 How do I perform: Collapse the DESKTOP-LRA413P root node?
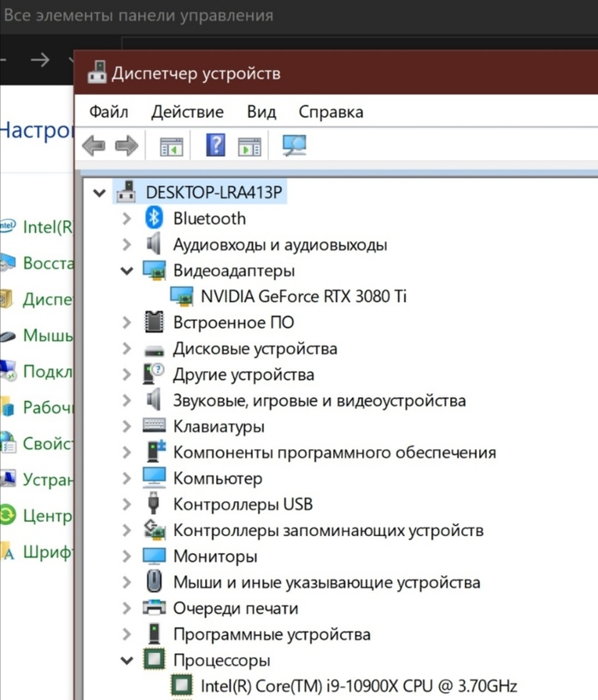tap(99, 193)
